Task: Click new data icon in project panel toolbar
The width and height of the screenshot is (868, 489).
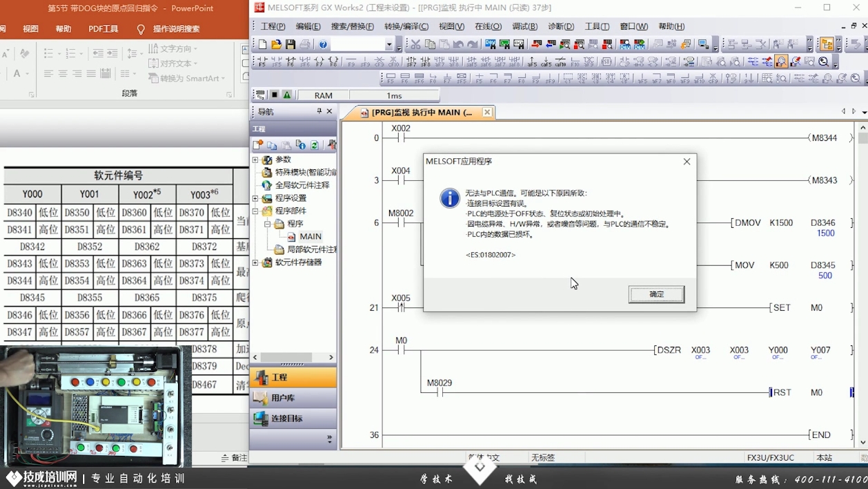Action: point(258,145)
